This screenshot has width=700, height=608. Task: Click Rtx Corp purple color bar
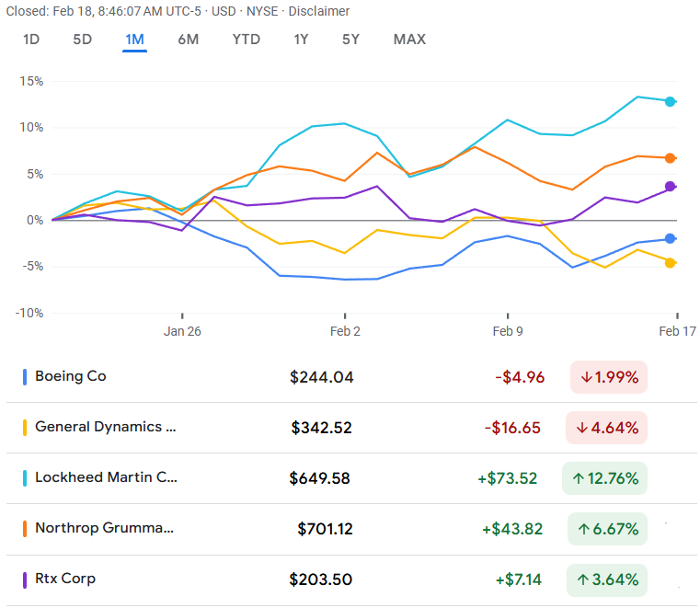click(x=25, y=579)
